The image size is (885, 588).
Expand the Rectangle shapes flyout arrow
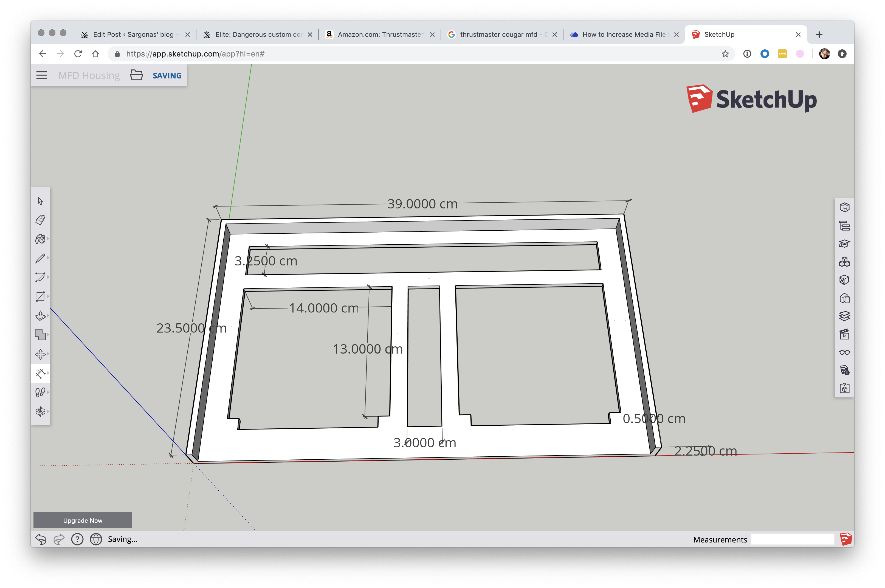tap(48, 296)
